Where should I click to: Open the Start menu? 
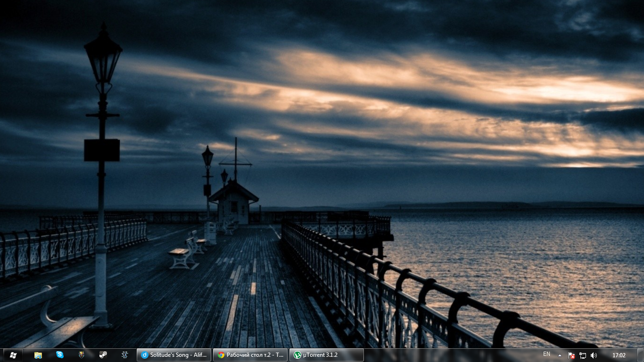pos(13,355)
